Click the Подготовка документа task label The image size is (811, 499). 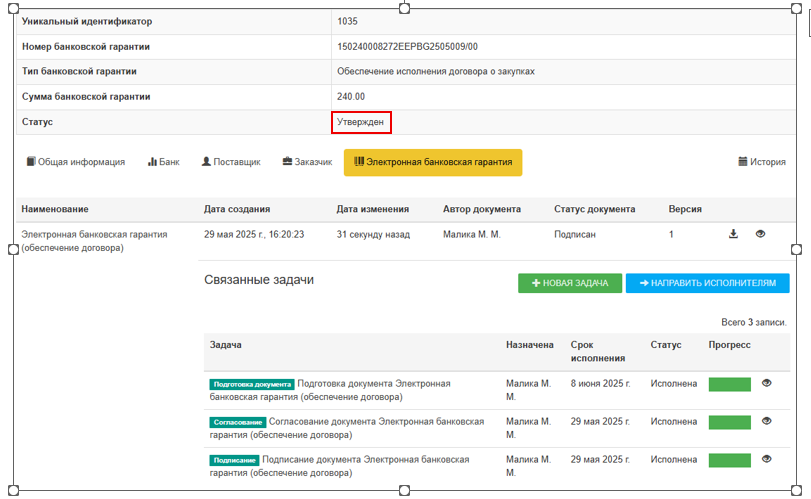[252, 384]
